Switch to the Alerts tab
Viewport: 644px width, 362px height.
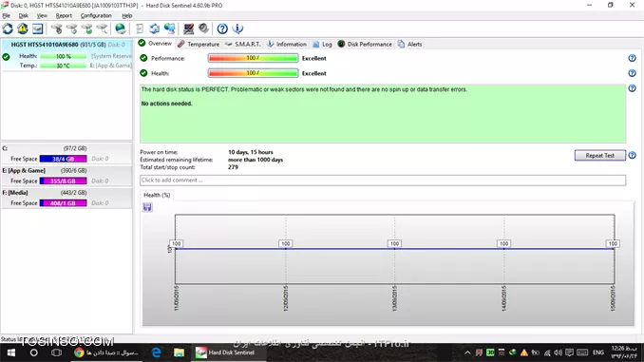pos(410,44)
